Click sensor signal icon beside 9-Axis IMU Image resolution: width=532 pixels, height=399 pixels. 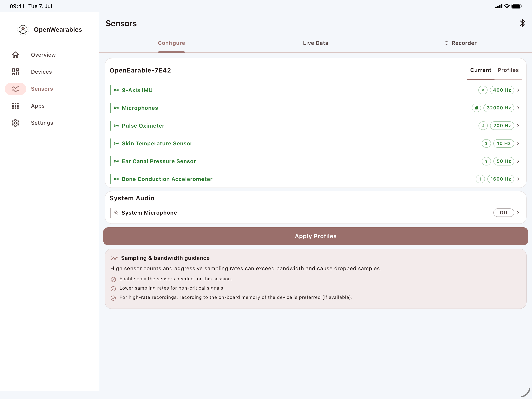click(x=116, y=90)
